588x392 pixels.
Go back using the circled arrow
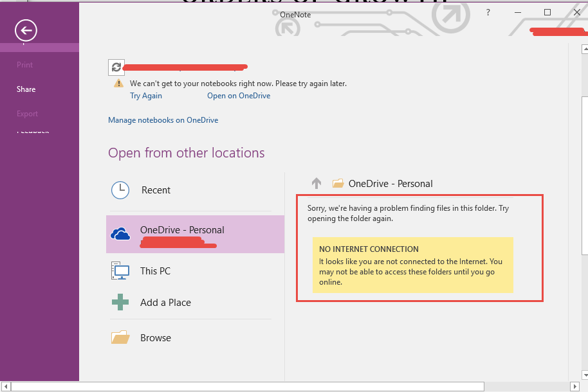(26, 30)
